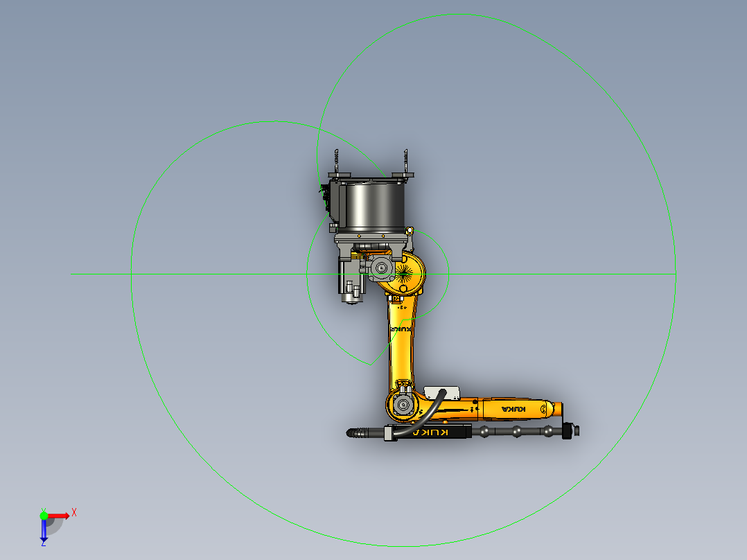Select the small gray motor under the base

351,281
